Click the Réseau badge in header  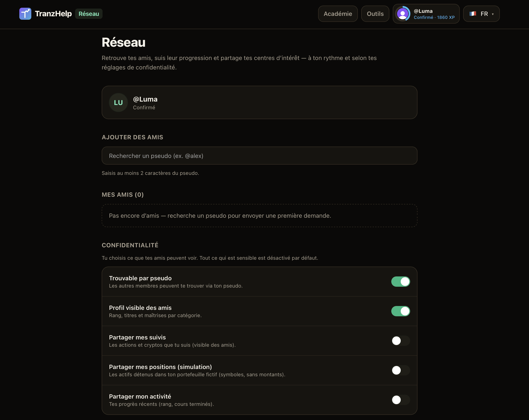tap(89, 14)
